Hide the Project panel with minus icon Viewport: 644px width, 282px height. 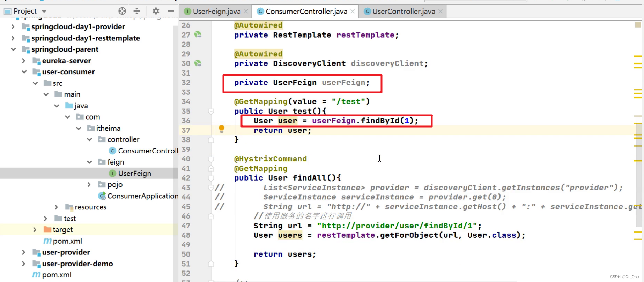[171, 11]
